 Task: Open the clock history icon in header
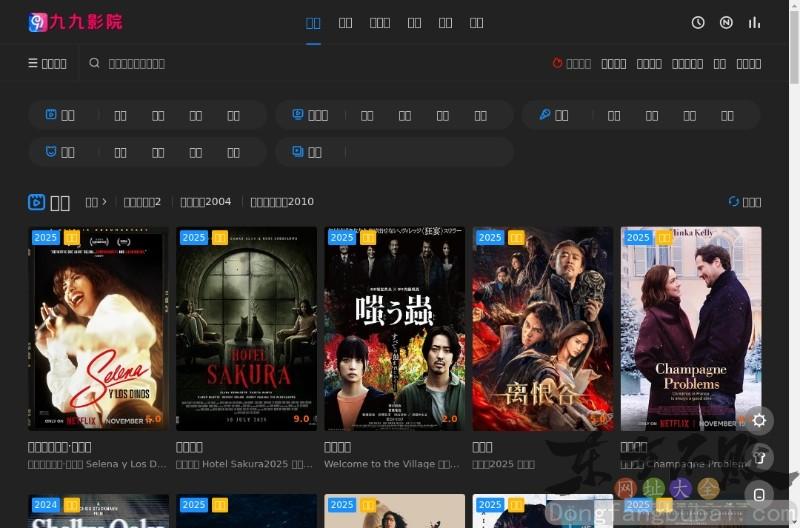pyautogui.click(x=698, y=22)
